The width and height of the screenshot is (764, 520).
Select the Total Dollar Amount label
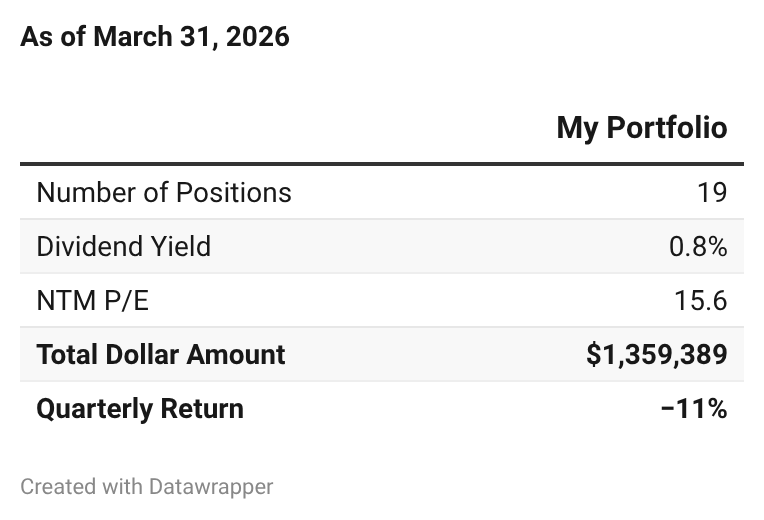click(x=161, y=354)
